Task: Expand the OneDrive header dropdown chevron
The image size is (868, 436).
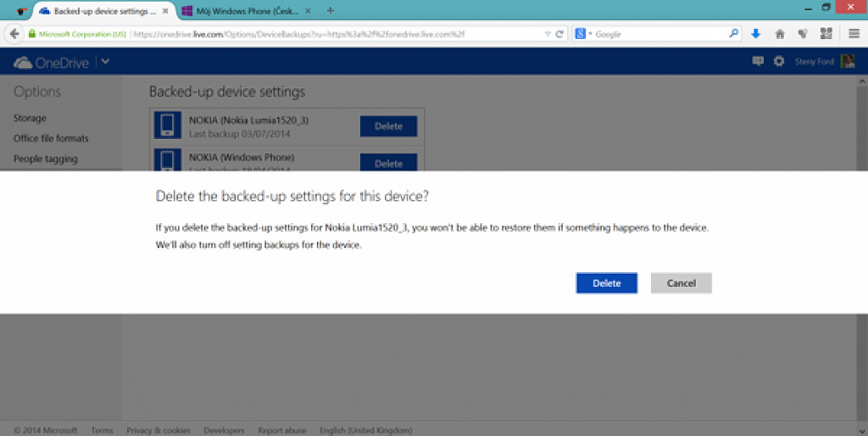Action: click(105, 62)
